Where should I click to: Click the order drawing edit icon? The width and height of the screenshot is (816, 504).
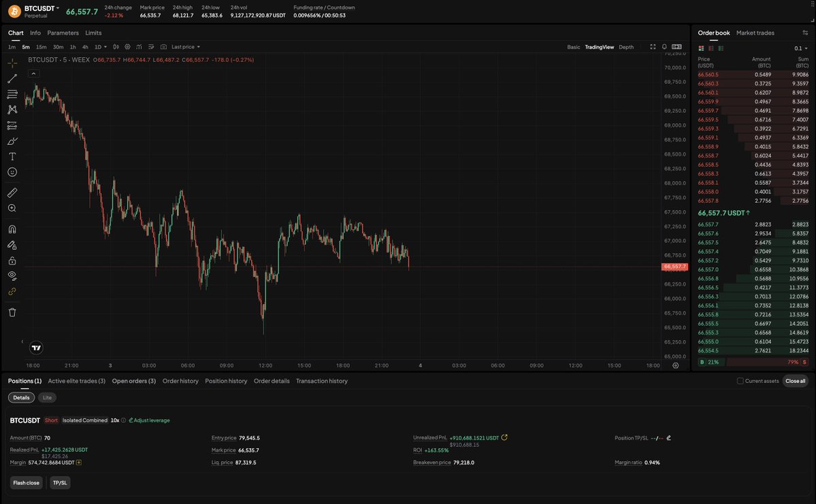click(151, 47)
